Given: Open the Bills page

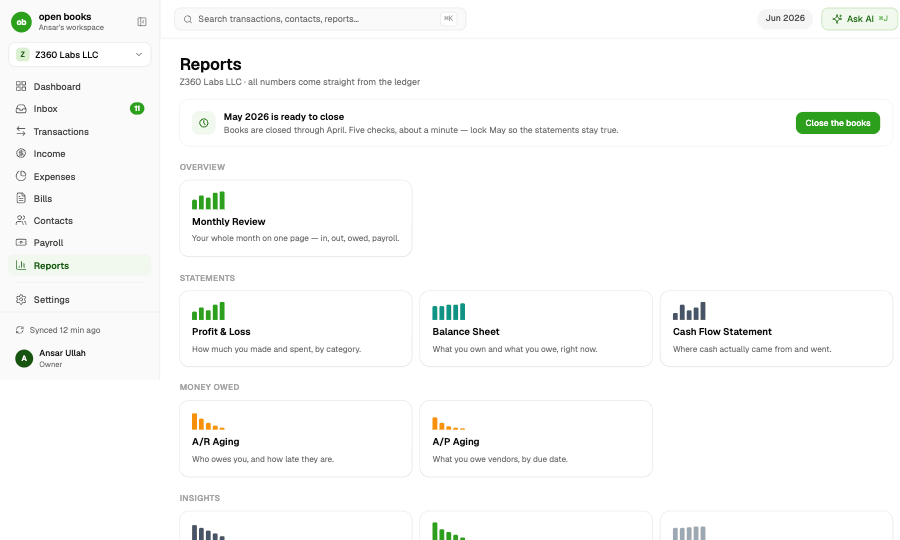Looking at the screenshot, I should pyautogui.click(x=80, y=199).
